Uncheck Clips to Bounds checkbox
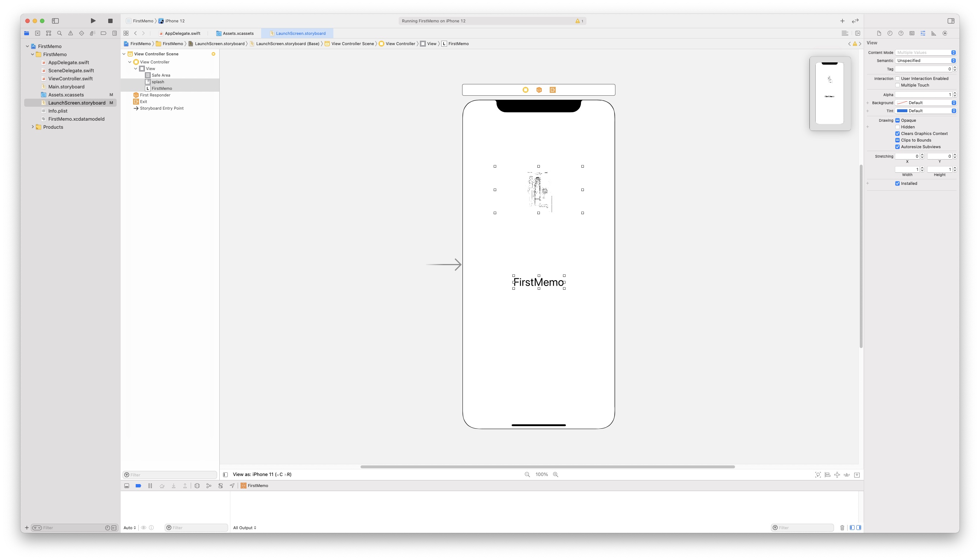Image resolution: width=980 pixels, height=560 pixels. point(897,140)
